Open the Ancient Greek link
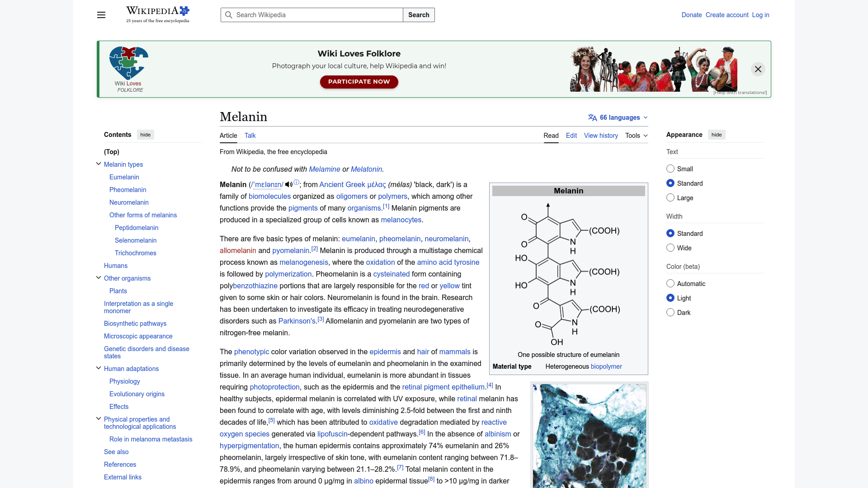This screenshot has height=488, width=868. pos(342,184)
